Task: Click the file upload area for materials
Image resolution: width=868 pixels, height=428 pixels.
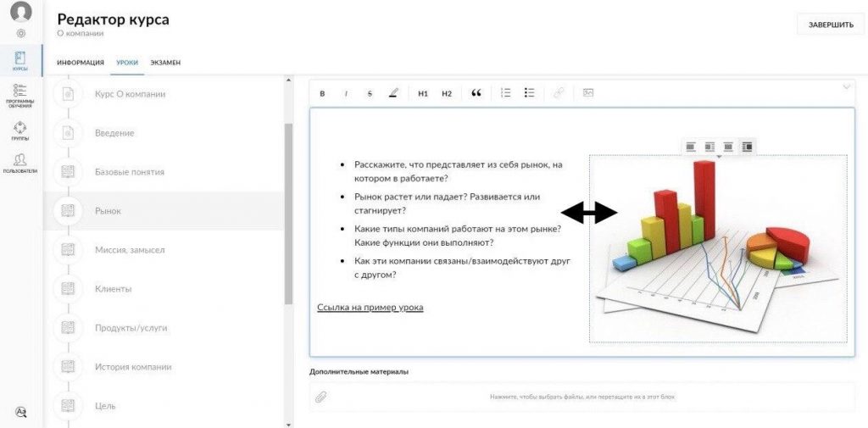Action: point(582,397)
